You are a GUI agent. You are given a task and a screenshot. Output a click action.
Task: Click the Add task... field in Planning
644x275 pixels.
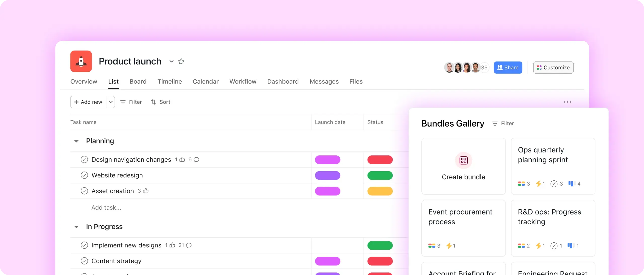click(x=106, y=208)
